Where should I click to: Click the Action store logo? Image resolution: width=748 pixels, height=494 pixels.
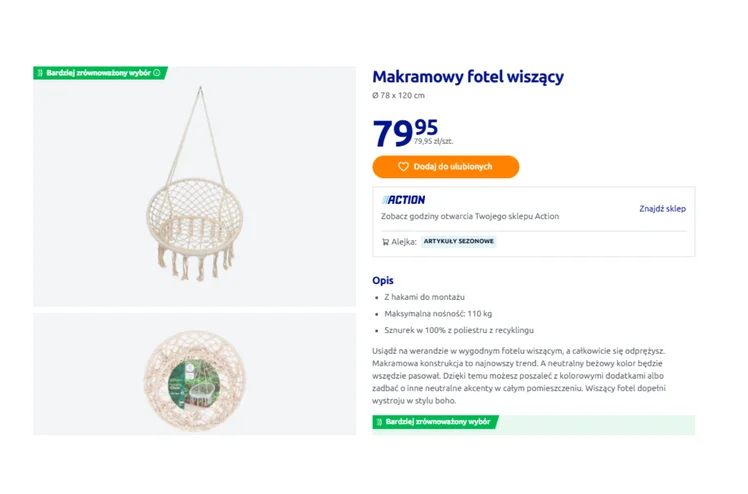point(404,200)
